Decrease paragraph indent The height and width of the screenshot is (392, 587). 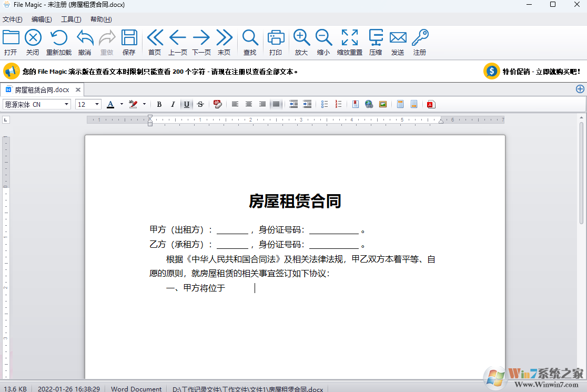(x=293, y=104)
